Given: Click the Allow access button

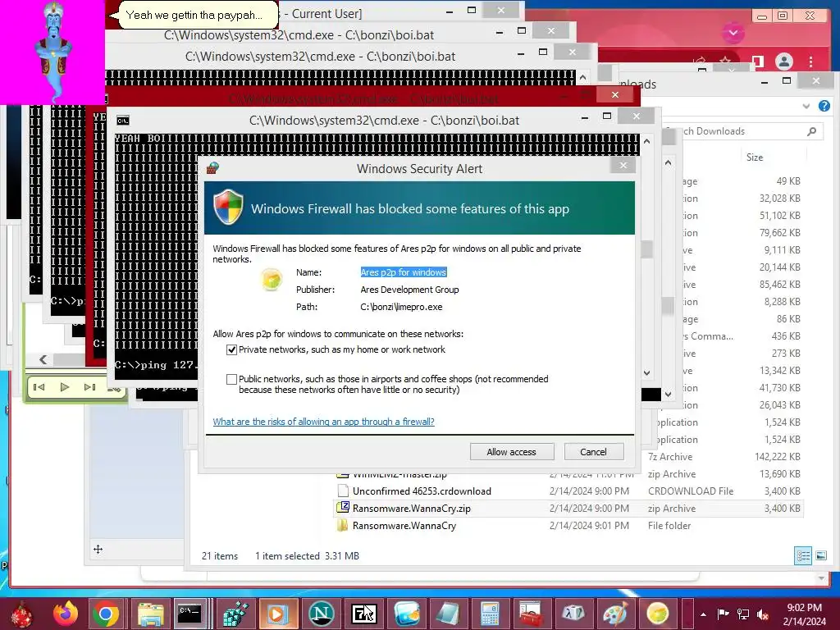Looking at the screenshot, I should pyautogui.click(x=512, y=452).
